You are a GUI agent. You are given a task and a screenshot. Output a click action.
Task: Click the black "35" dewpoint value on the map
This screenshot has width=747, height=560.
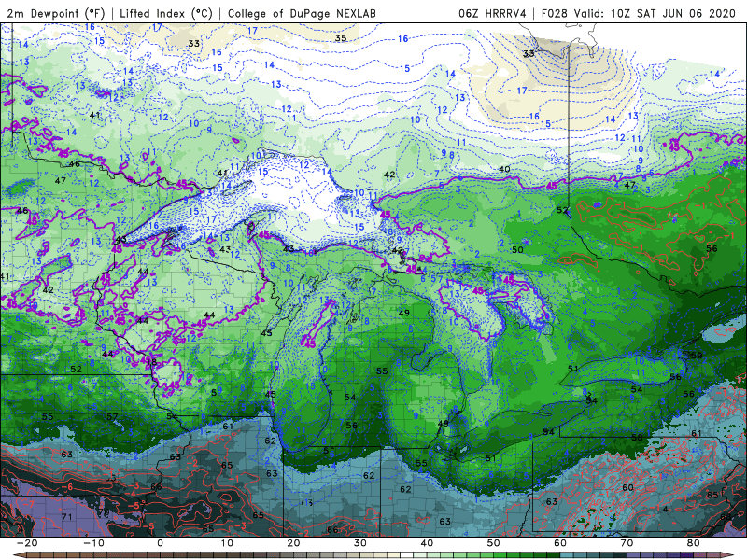(341, 38)
